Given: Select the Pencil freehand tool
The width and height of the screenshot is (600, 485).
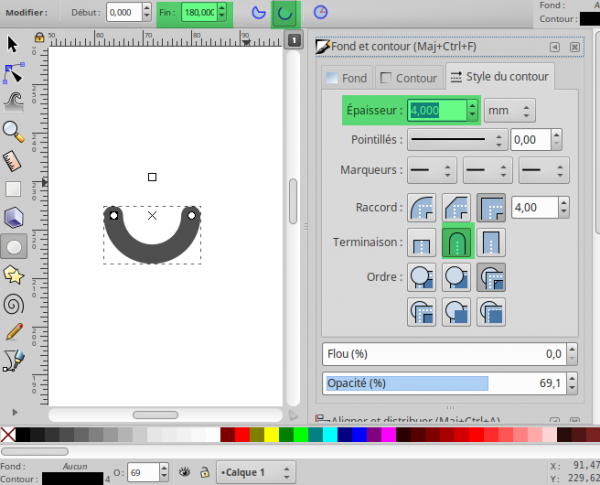Looking at the screenshot, I should (x=14, y=332).
